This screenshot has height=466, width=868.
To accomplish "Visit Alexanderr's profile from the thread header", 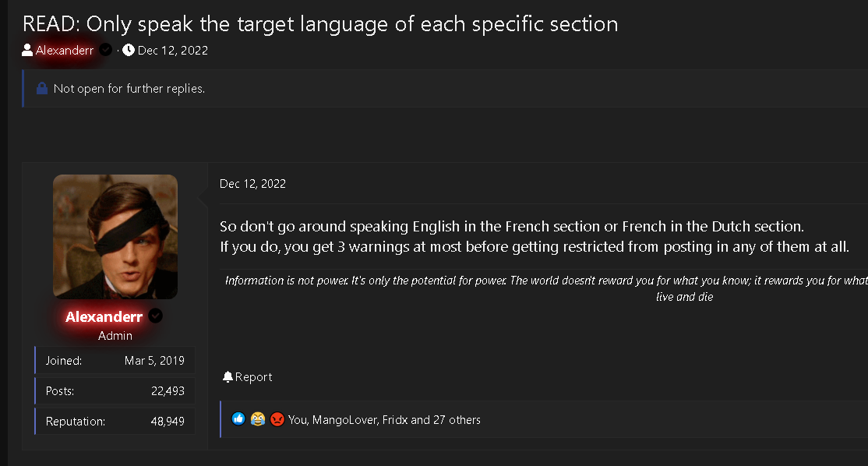I will point(63,50).
